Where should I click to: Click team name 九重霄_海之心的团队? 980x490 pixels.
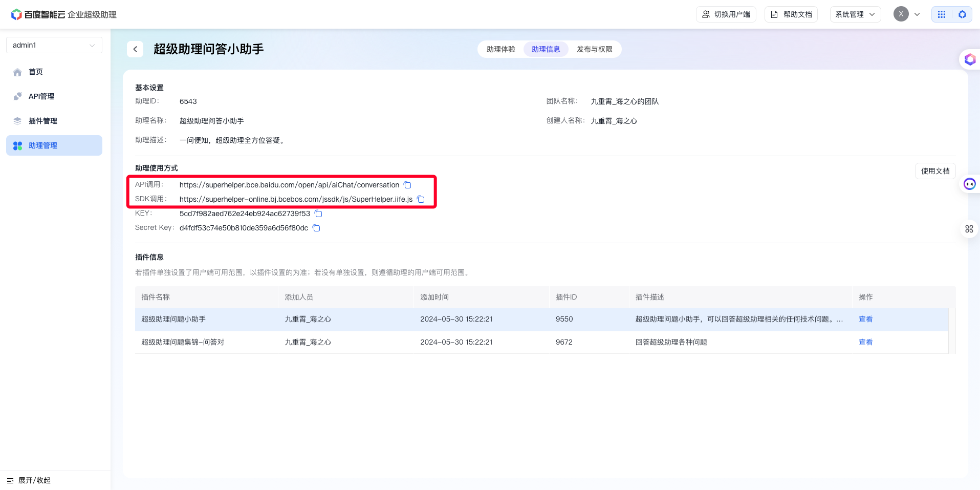click(624, 101)
